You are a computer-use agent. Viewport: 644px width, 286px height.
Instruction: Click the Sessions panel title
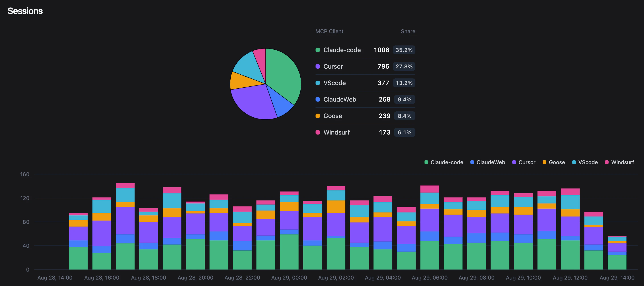tap(25, 11)
